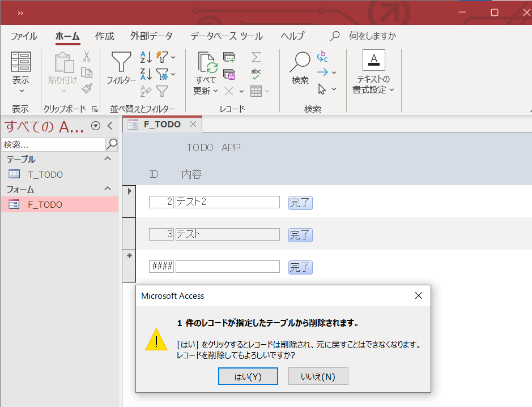Click the Copy icon in clipboard group

click(87, 72)
